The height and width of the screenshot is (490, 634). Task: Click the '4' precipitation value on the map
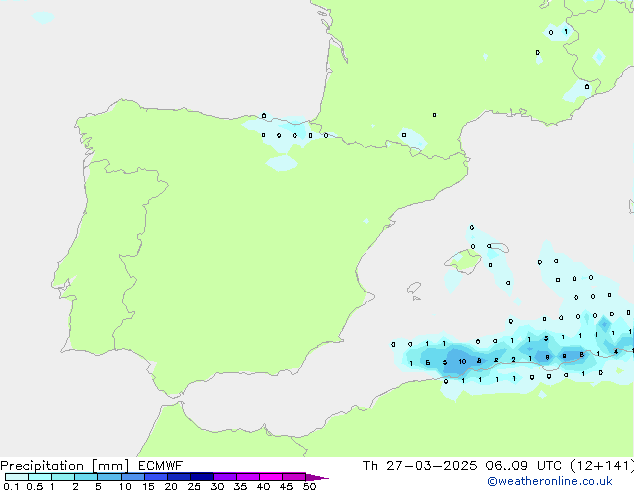tap(616, 352)
